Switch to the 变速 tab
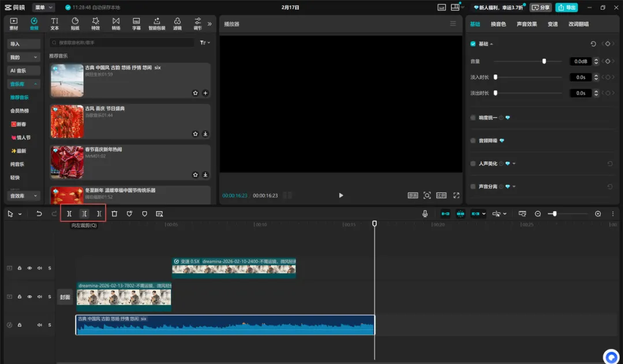 (553, 24)
